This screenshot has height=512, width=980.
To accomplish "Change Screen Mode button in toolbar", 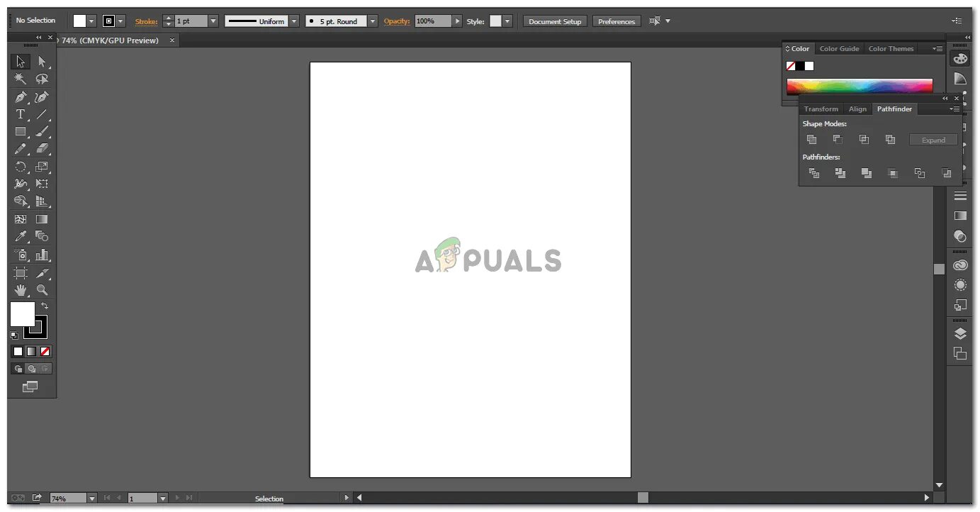I will [30, 386].
